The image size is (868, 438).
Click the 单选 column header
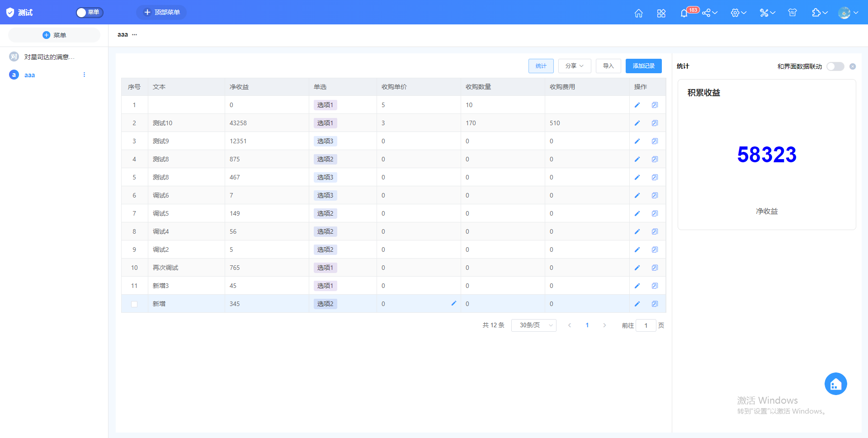pyautogui.click(x=343, y=87)
